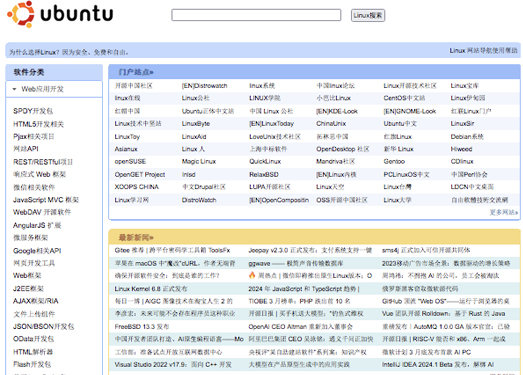Image resolution: width=523 pixels, height=375 pixels.
Task: Open the Ubuntu正体中文站 link
Action: pyautogui.click(x=208, y=111)
